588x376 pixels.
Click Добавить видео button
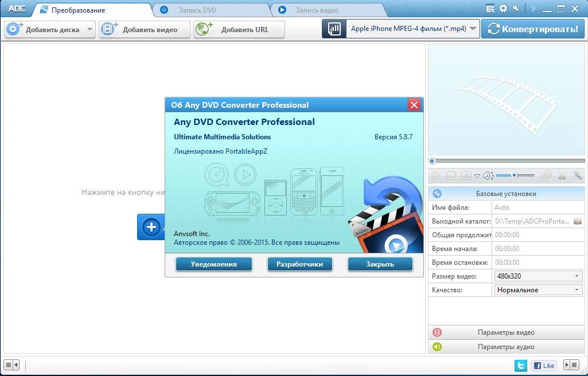tap(145, 29)
